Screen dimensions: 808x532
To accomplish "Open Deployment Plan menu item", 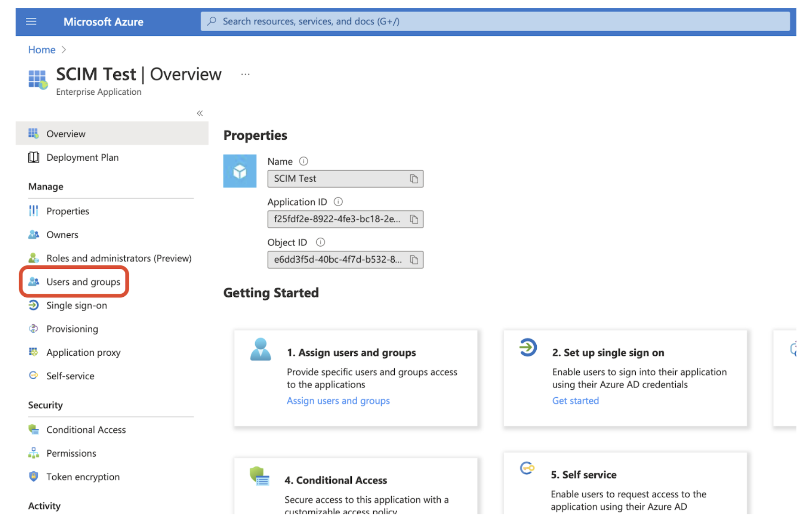I will (83, 157).
